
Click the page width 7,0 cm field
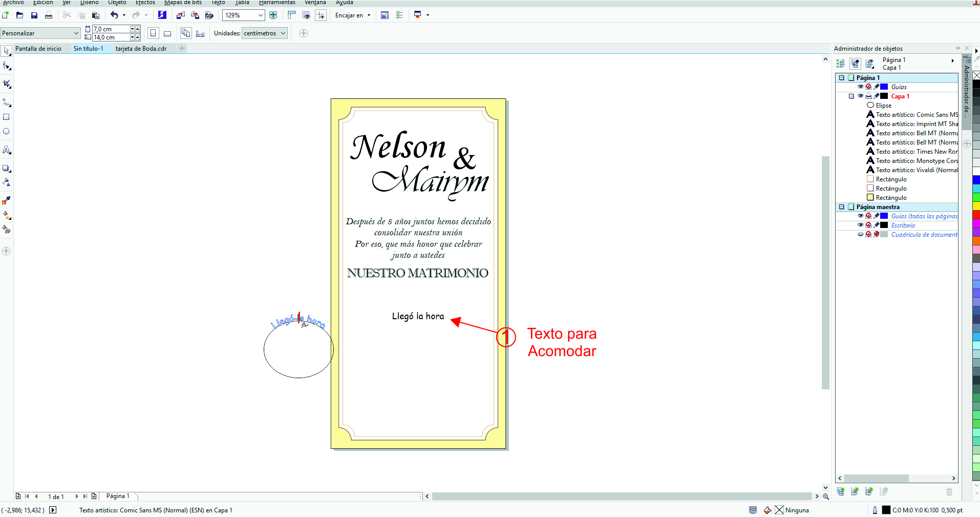(111, 29)
